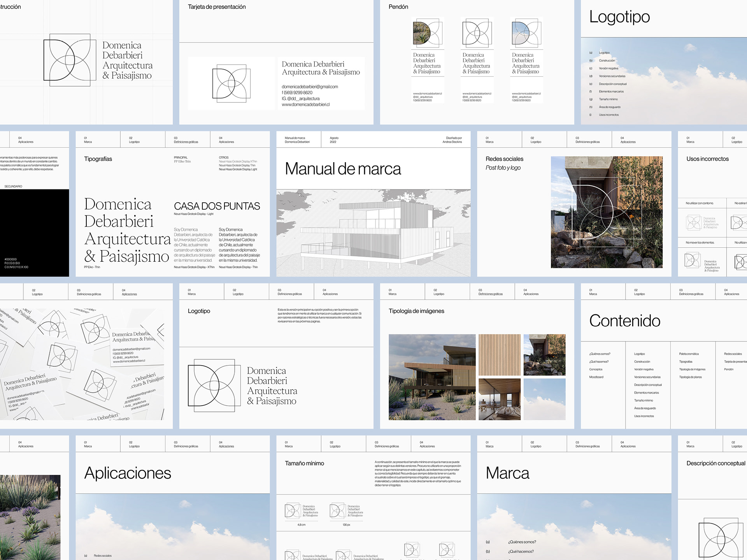Click 'IG. @dd__arquitectura' on the business card slide
Image resolution: width=747 pixels, height=560 pixels.
tap(300, 99)
